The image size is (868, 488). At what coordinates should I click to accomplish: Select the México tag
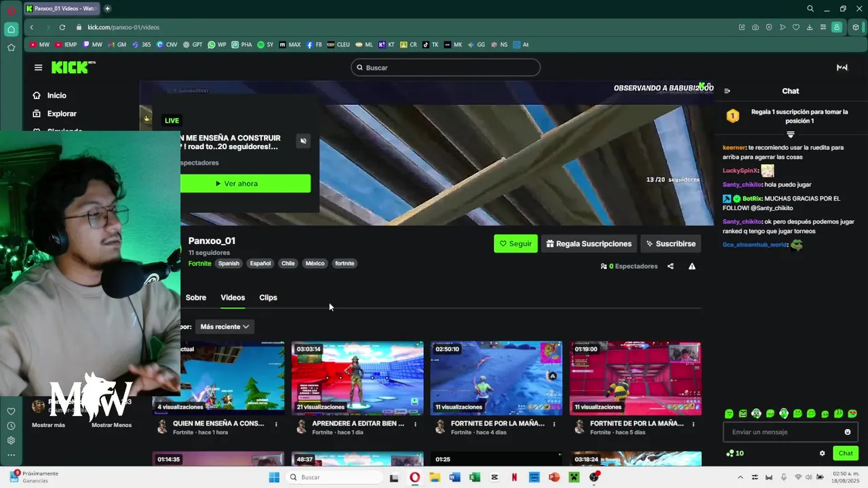(315, 264)
